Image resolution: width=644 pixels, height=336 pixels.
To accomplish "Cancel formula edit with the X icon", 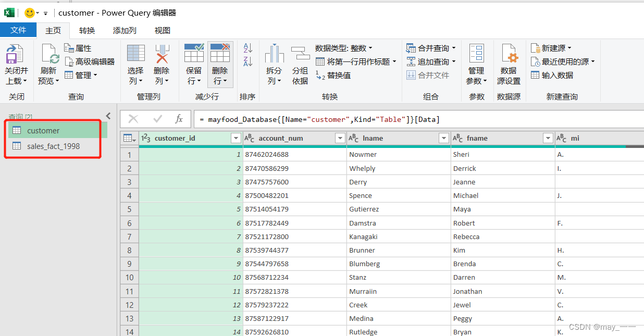I will pos(133,119).
